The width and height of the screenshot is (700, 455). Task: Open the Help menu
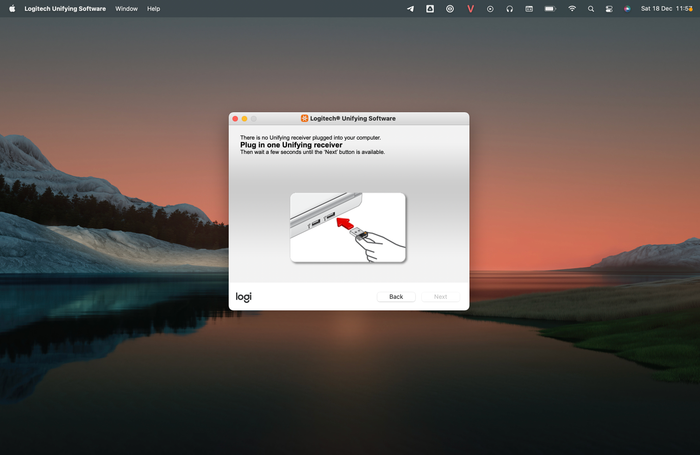tap(154, 8)
